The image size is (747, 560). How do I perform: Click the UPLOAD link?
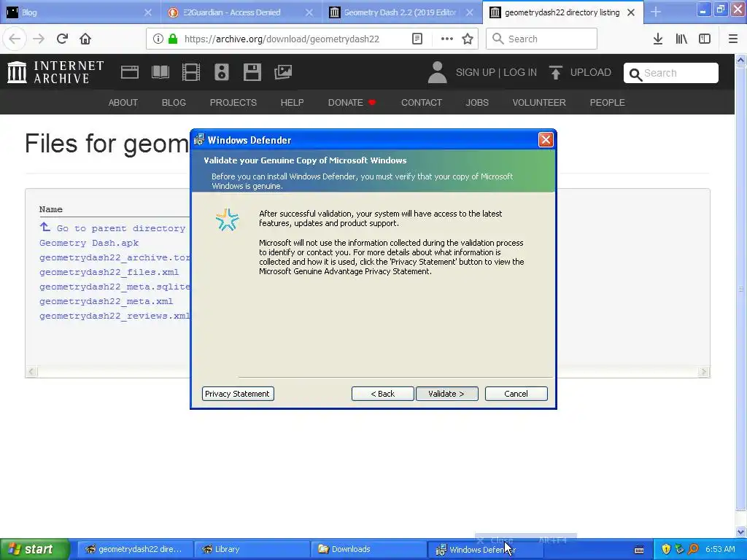click(x=591, y=72)
